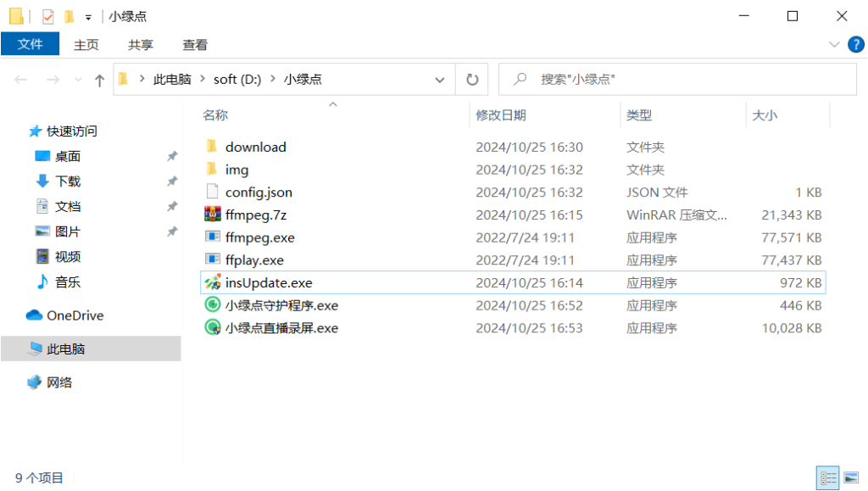Expand the ribbon with the chevron arrow
The image size is (868, 491).
click(835, 44)
